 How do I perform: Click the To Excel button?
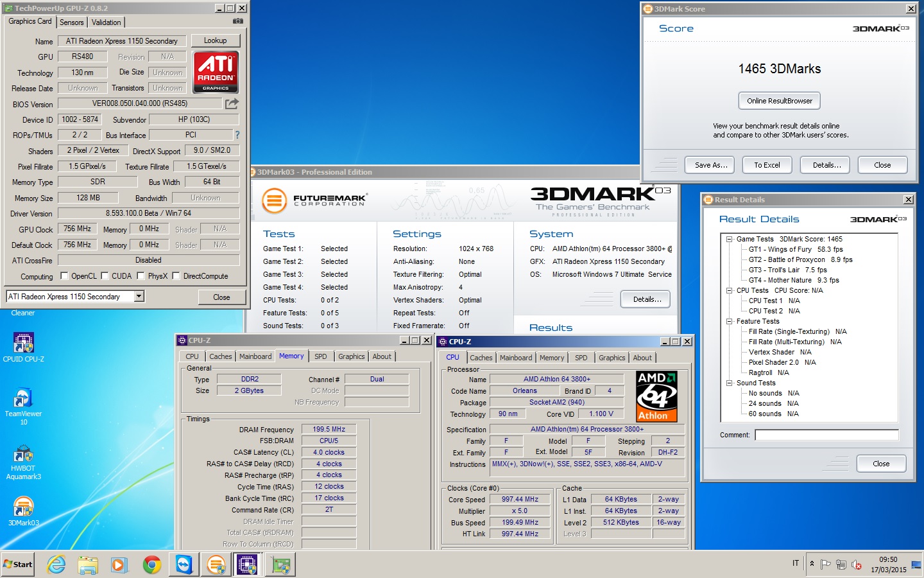tap(767, 165)
